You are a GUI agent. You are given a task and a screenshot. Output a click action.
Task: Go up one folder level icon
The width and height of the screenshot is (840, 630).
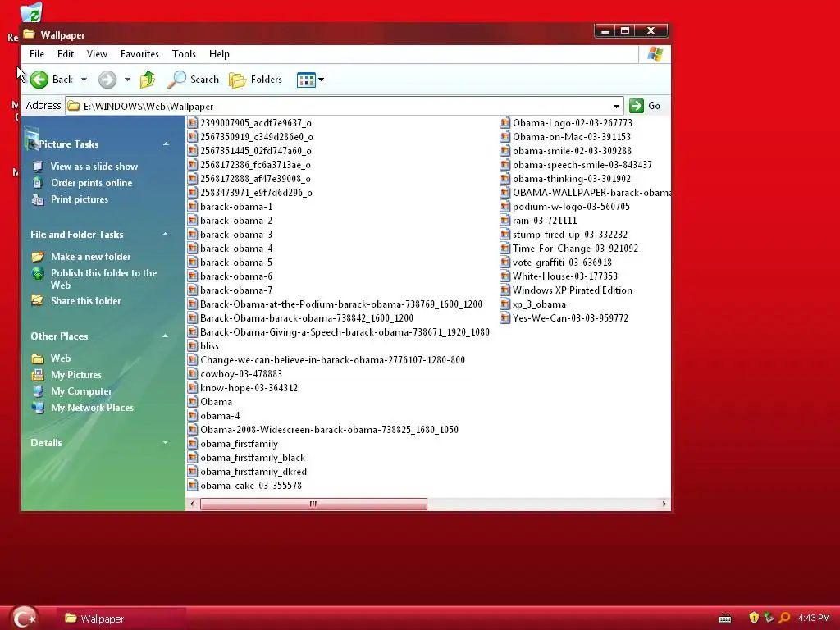(x=148, y=80)
